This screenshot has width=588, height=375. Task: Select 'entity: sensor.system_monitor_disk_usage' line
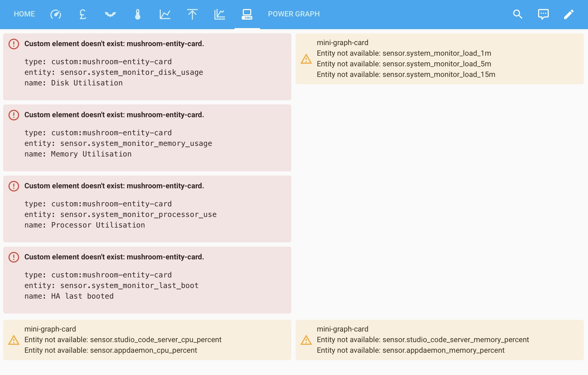[114, 72]
